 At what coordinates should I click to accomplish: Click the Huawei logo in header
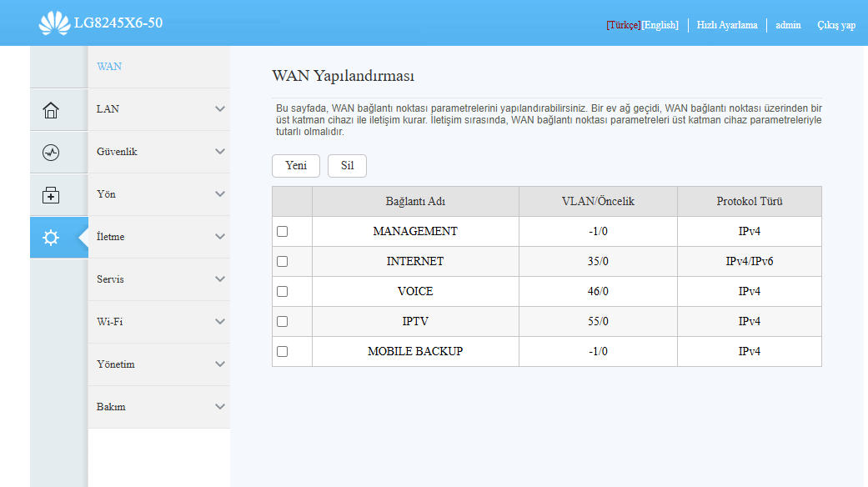54,23
